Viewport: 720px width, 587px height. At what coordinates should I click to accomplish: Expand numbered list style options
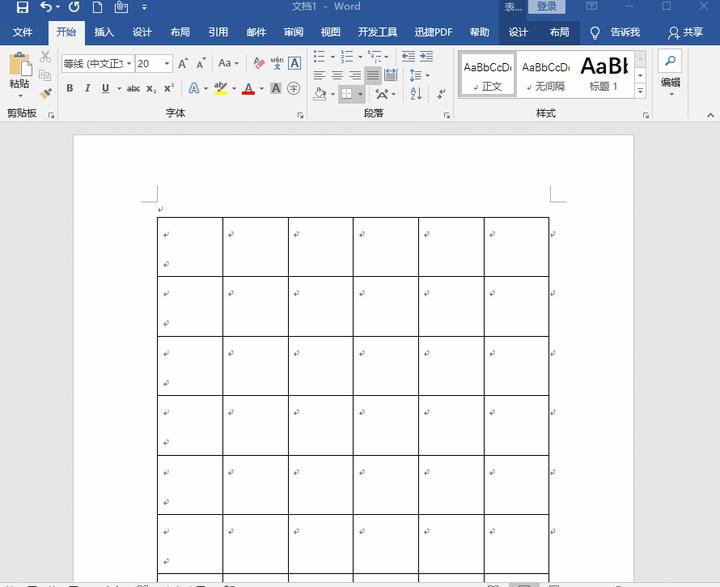[360, 56]
